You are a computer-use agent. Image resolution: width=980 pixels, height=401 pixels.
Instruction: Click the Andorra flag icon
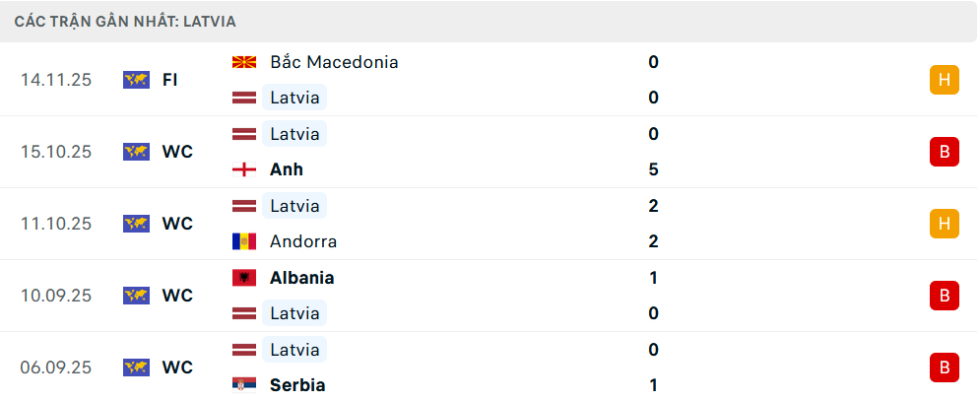[x=243, y=241]
